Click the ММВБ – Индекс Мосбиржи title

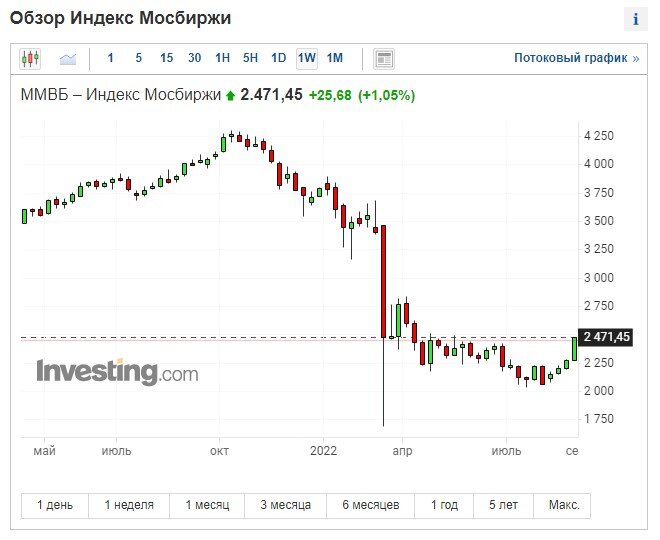(x=121, y=95)
